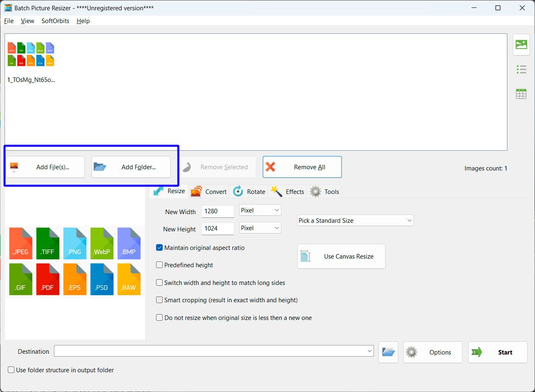Viewport: 535px width, 392px height.
Task: Enable Use folder structure in output folder
Action: coord(12,370)
